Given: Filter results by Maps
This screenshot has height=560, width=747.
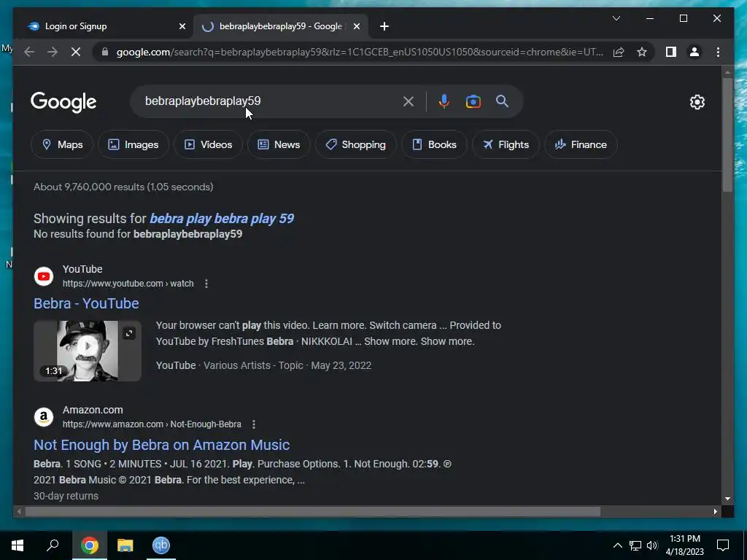Looking at the screenshot, I should pyautogui.click(x=62, y=144).
